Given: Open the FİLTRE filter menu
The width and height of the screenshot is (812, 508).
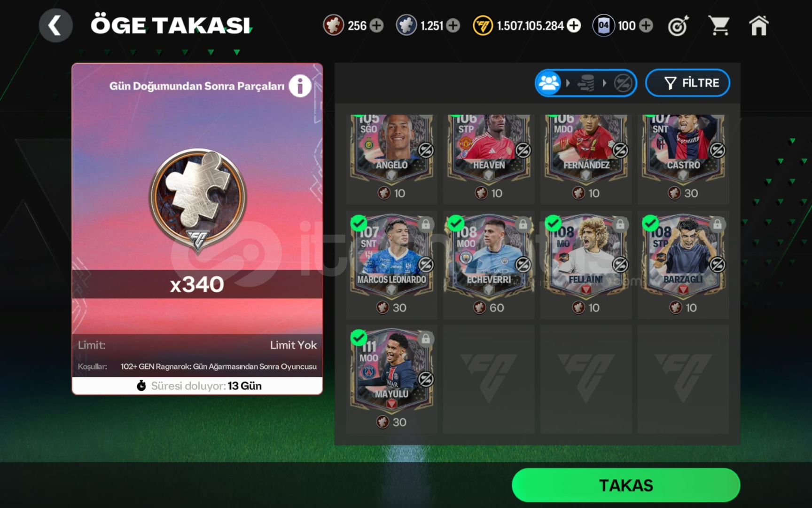Looking at the screenshot, I should pos(687,83).
